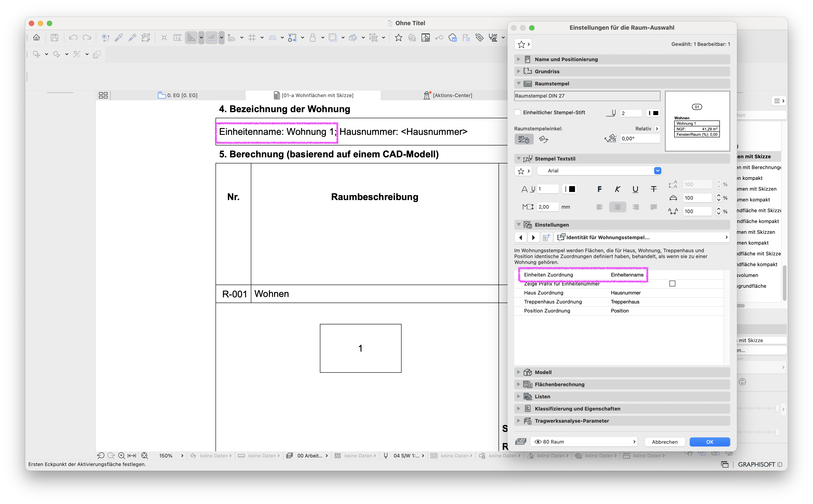Screen dimensions: 813x504
Task: Open the 150% zoom level menu
Action: click(x=171, y=455)
